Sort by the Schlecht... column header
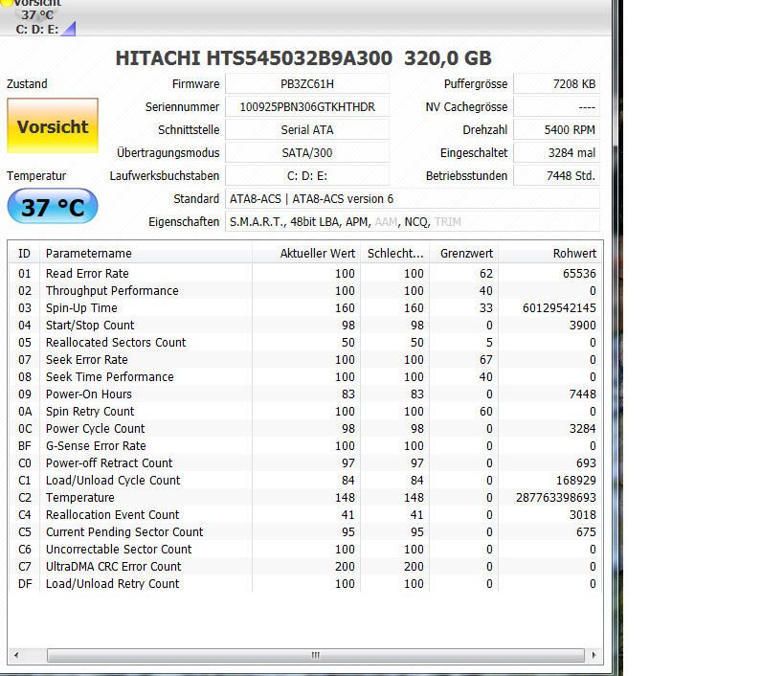This screenshot has width=784, height=676. point(395,254)
